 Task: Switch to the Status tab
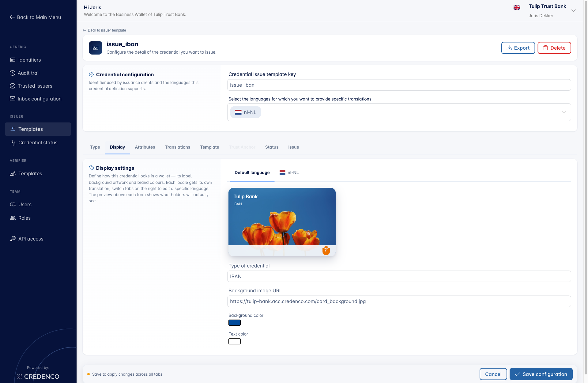272,147
